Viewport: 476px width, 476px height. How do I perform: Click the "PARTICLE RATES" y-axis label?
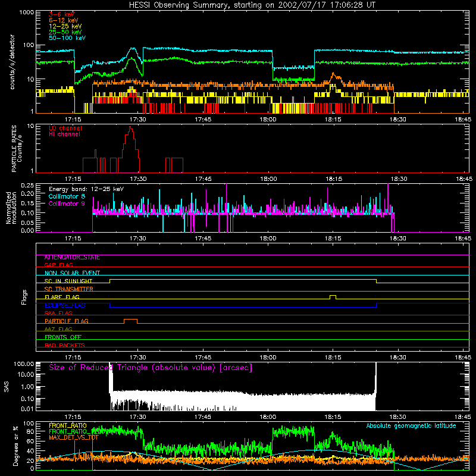(x=14, y=149)
